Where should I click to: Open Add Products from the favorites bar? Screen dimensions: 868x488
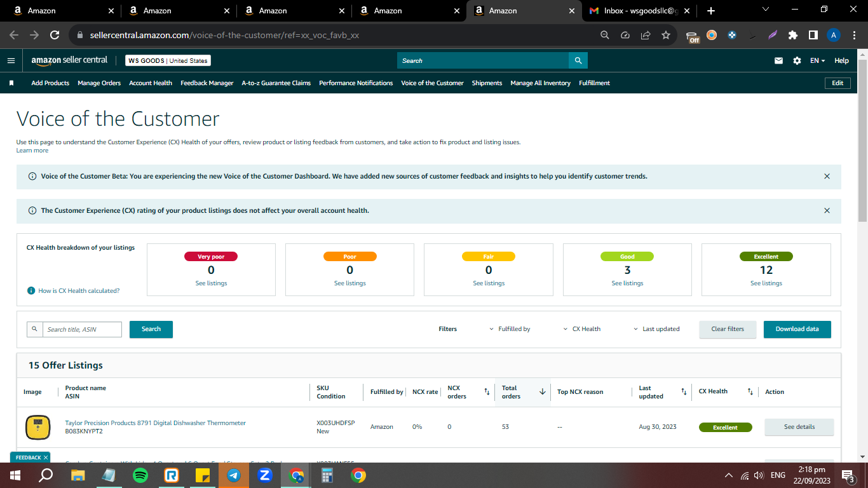50,83
